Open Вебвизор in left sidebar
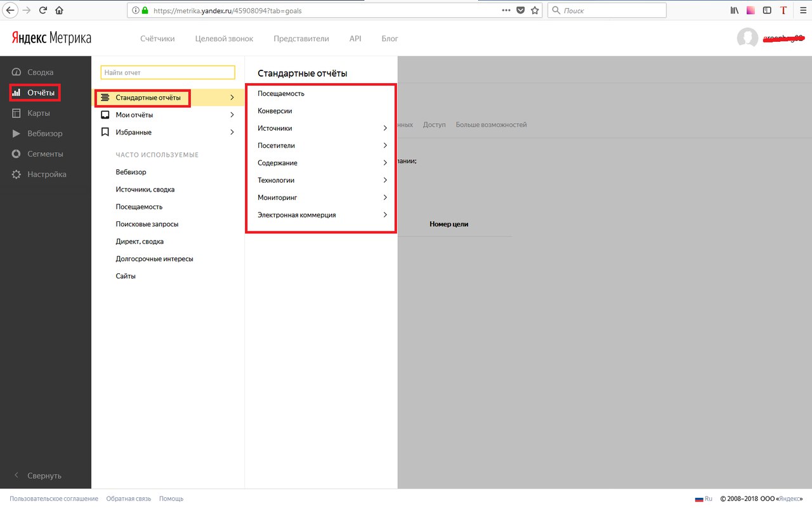 point(37,133)
